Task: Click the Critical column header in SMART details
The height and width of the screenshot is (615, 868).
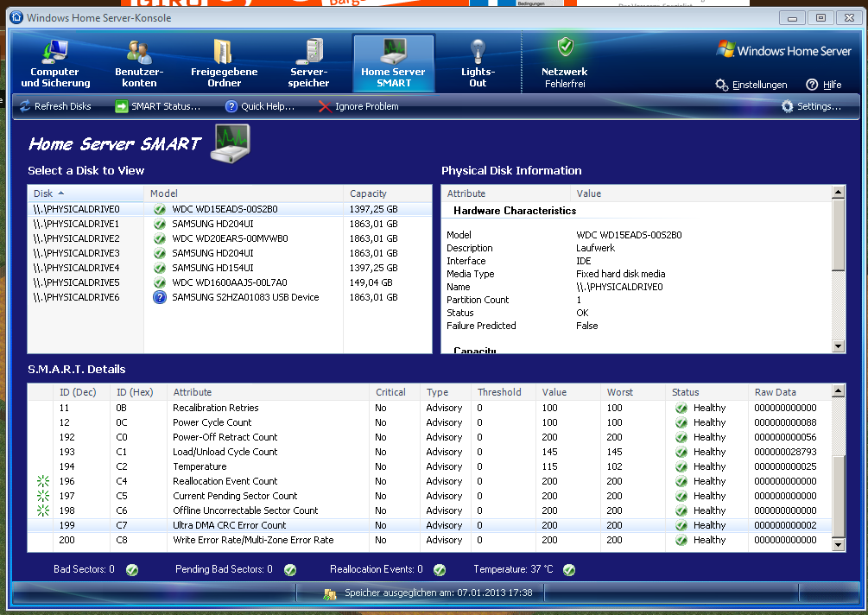Action: tap(394, 392)
